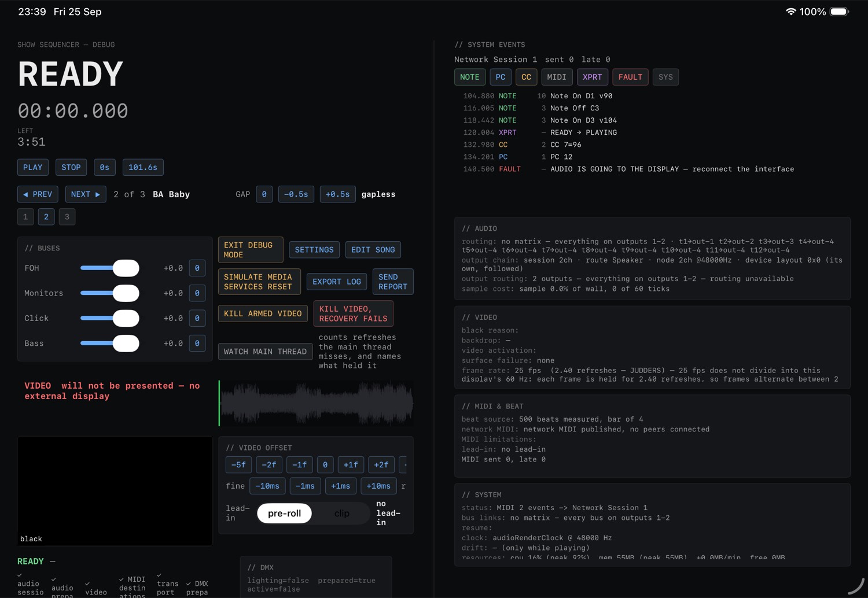Shift video offset by -5f
This screenshot has width=868, height=598.
click(x=238, y=464)
